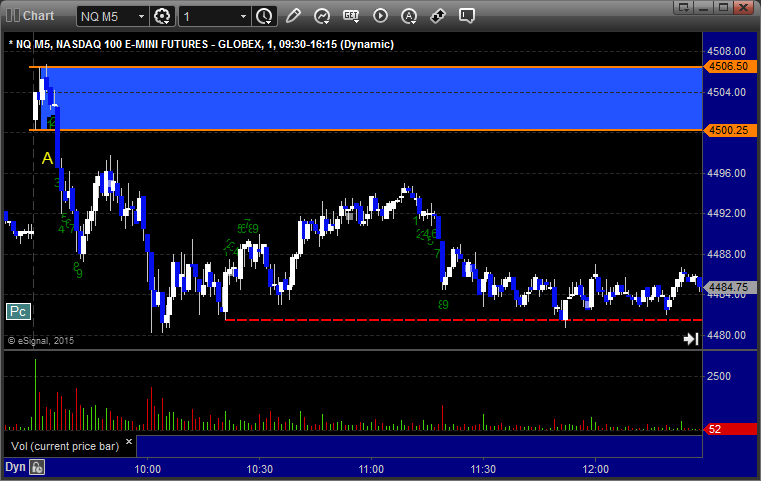This screenshot has width=761, height=481.
Task: Select the red dashed support line
Action: [463, 320]
